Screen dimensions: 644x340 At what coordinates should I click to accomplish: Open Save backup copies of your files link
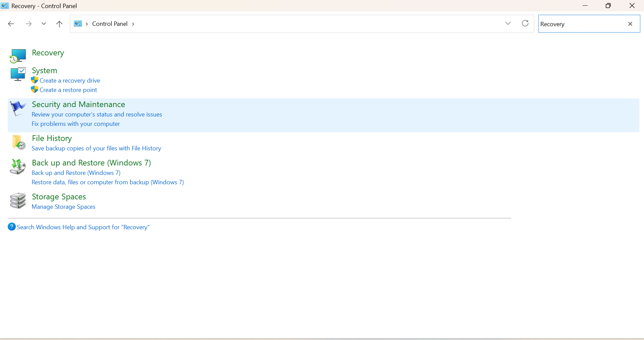(x=96, y=148)
